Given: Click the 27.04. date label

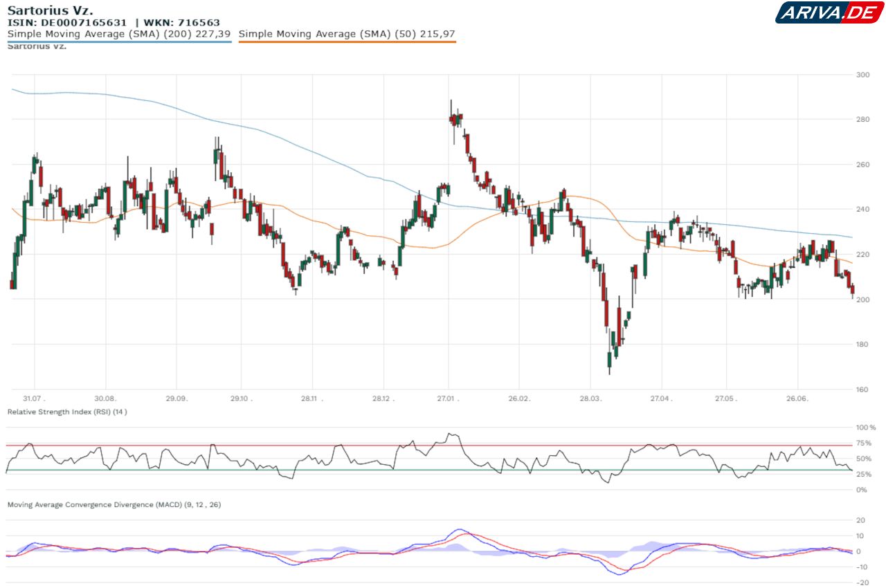Looking at the screenshot, I should pos(662,398).
